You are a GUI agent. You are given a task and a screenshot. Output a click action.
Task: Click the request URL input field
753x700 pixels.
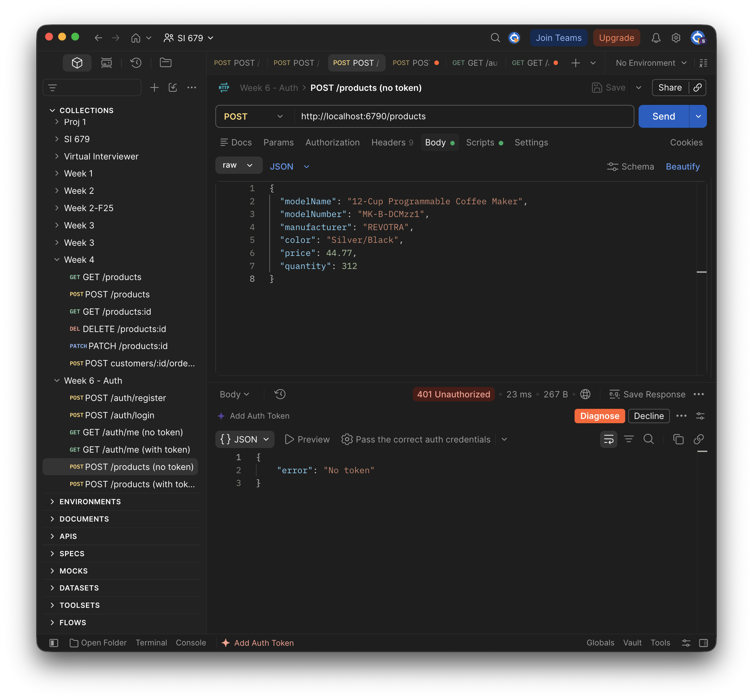[x=464, y=116]
